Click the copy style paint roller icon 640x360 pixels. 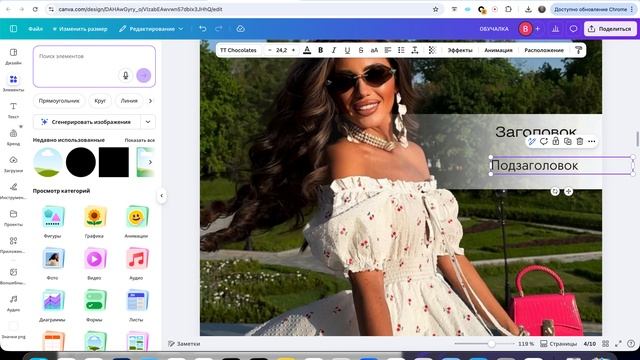coord(578,50)
